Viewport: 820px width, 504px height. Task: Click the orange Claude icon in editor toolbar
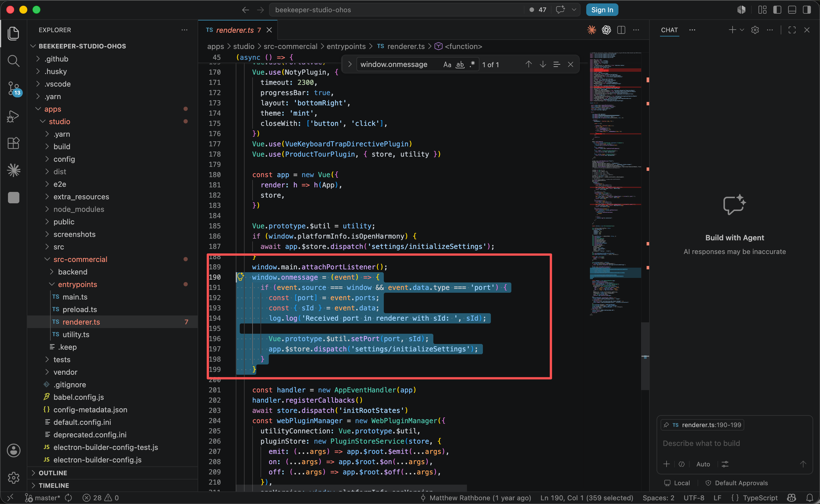tap(591, 30)
